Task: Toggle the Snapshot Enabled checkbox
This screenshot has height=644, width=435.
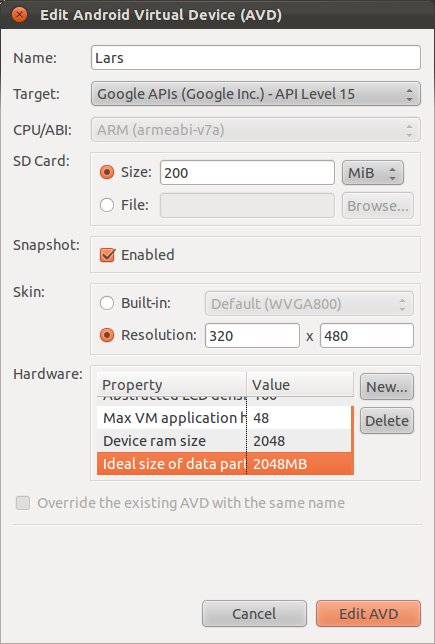Action: pyautogui.click(x=107, y=255)
